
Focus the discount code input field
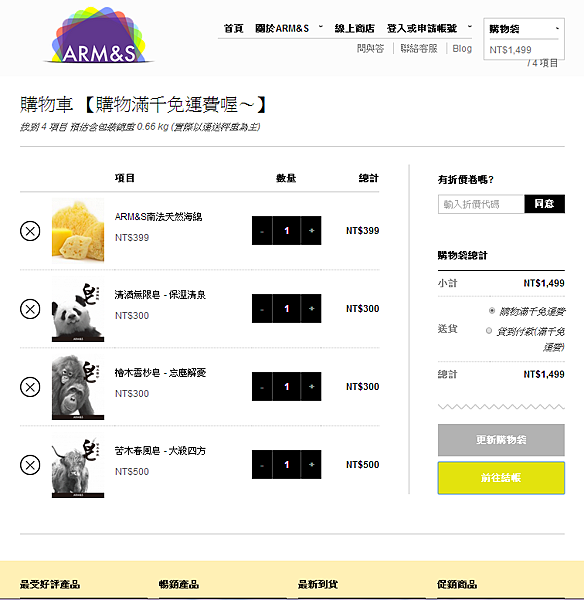pos(481,204)
